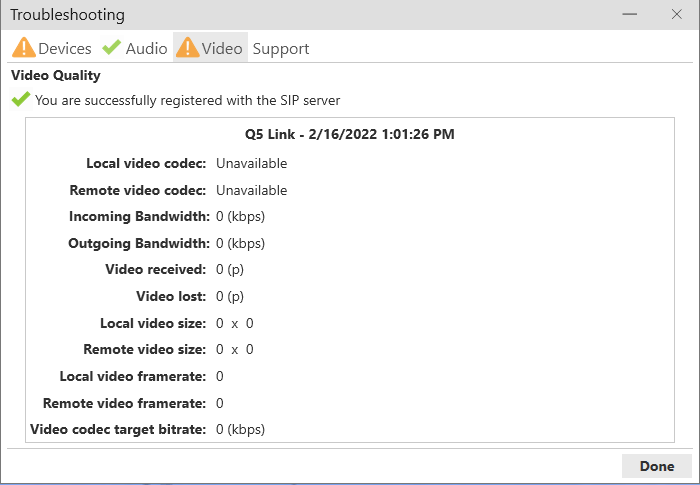Click the Troubleshooting window title
Image resolution: width=700 pixels, height=485 pixels.
pyautogui.click(x=67, y=15)
